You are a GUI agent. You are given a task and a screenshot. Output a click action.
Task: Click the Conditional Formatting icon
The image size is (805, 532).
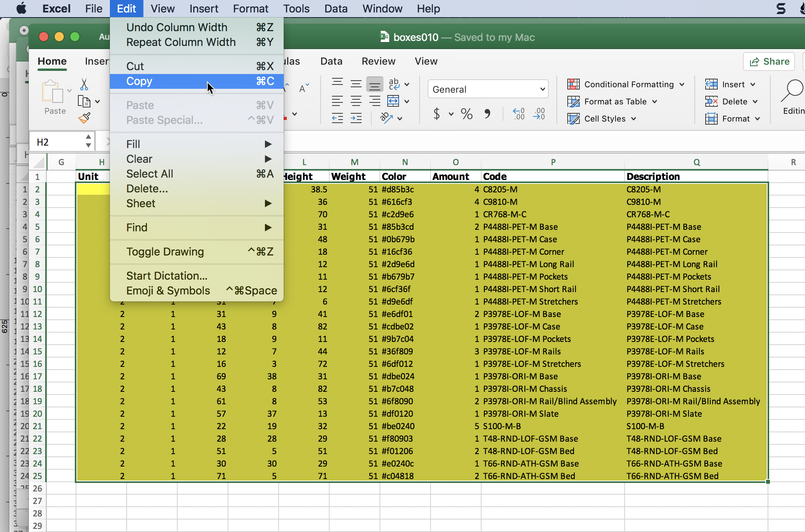573,84
